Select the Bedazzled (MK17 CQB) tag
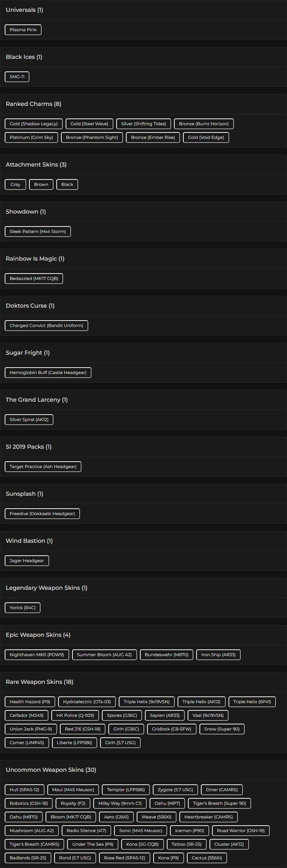 (34, 279)
